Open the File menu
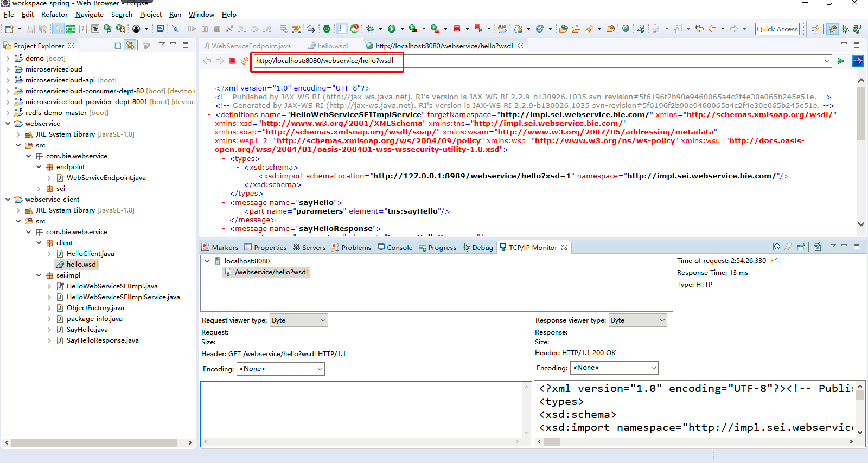868x463 pixels. pyautogui.click(x=9, y=15)
